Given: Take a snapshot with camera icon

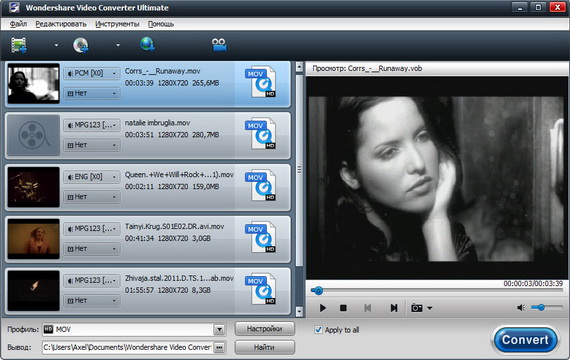Looking at the screenshot, I should pos(417,308).
